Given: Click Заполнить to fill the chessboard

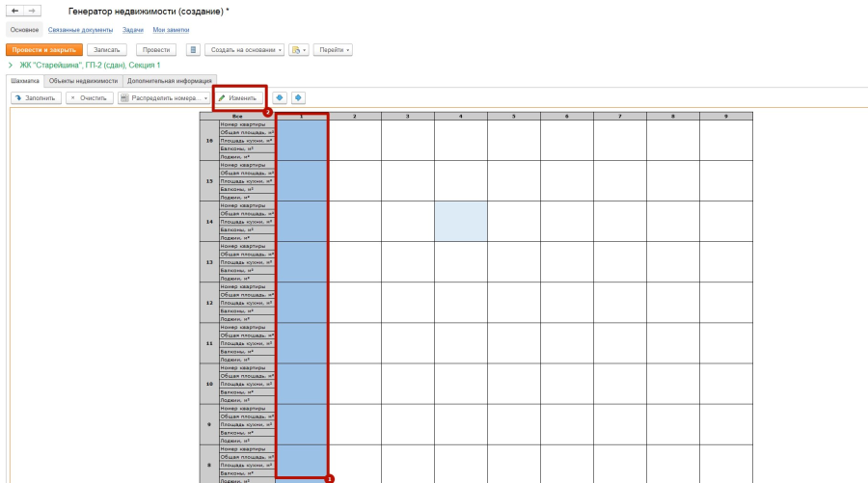Looking at the screenshot, I should [35, 97].
